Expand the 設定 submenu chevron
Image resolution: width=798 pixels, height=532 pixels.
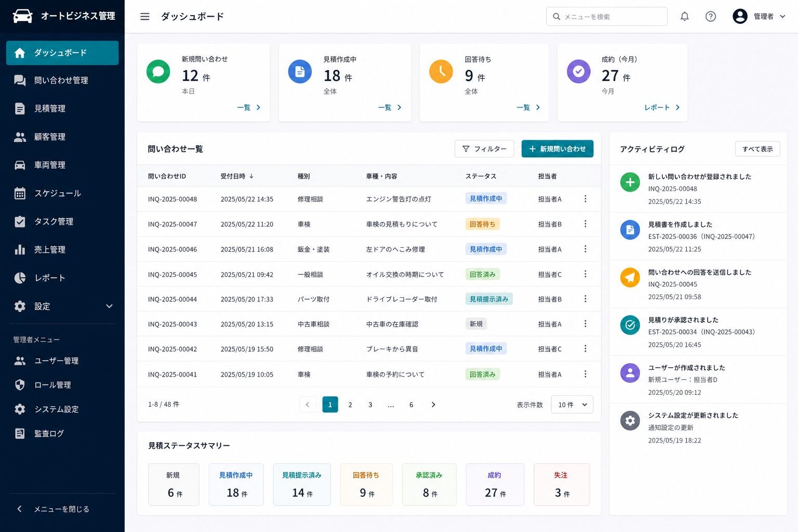click(109, 307)
